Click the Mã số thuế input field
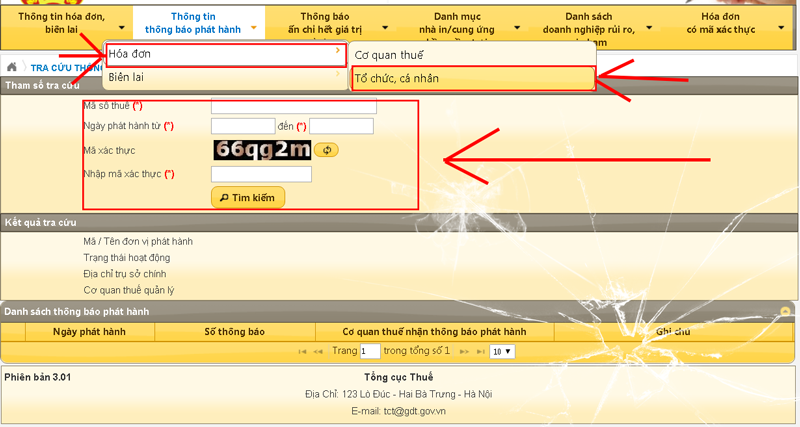The height and width of the screenshot is (427, 800). tap(294, 106)
